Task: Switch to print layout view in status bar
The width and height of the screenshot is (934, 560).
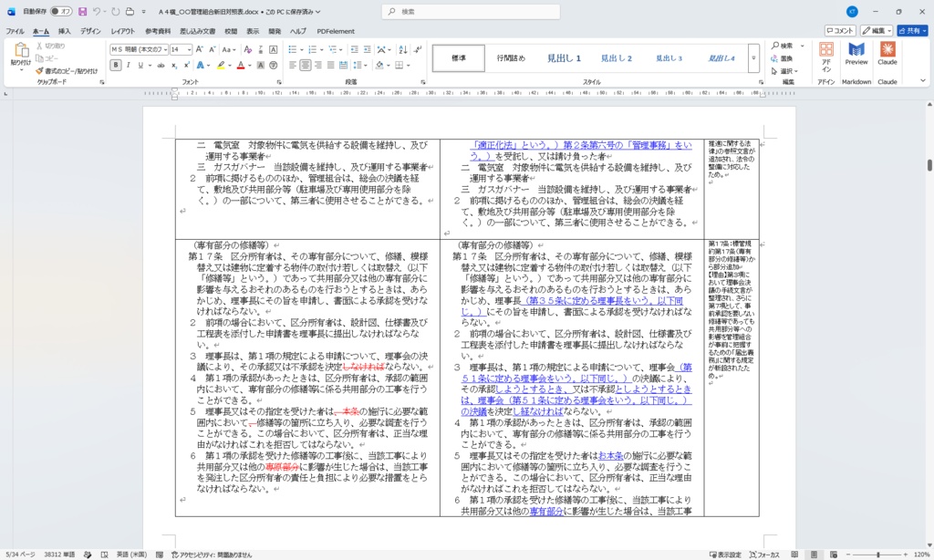Action: click(x=814, y=555)
